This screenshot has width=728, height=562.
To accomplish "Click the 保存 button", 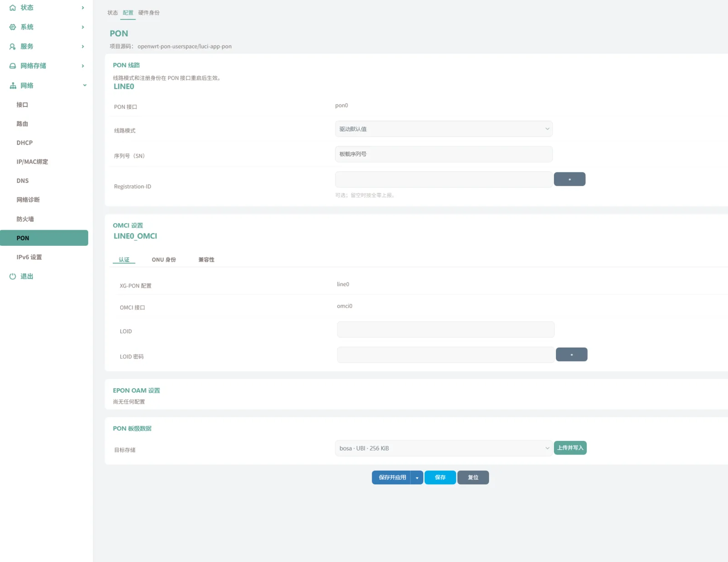I will pyautogui.click(x=440, y=477).
